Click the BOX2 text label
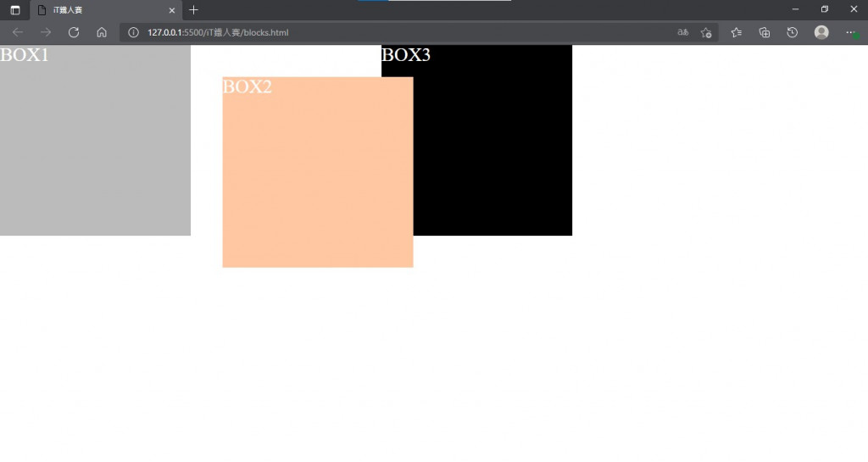This screenshot has height=462, width=868. pyautogui.click(x=248, y=86)
